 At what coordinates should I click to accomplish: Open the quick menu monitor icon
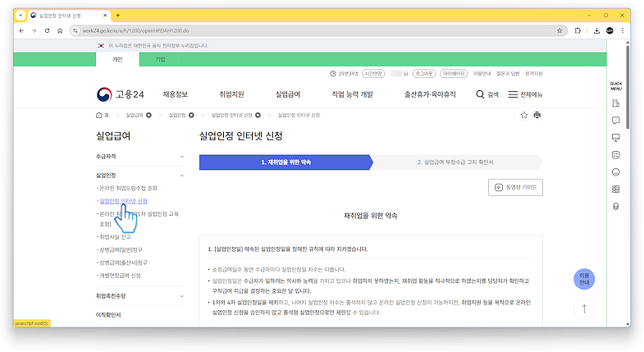tap(615, 138)
